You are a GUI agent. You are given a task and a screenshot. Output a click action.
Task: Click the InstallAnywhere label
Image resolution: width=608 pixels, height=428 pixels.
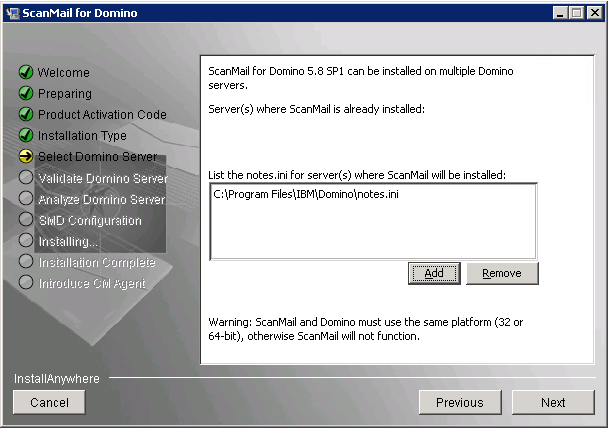coord(57,378)
